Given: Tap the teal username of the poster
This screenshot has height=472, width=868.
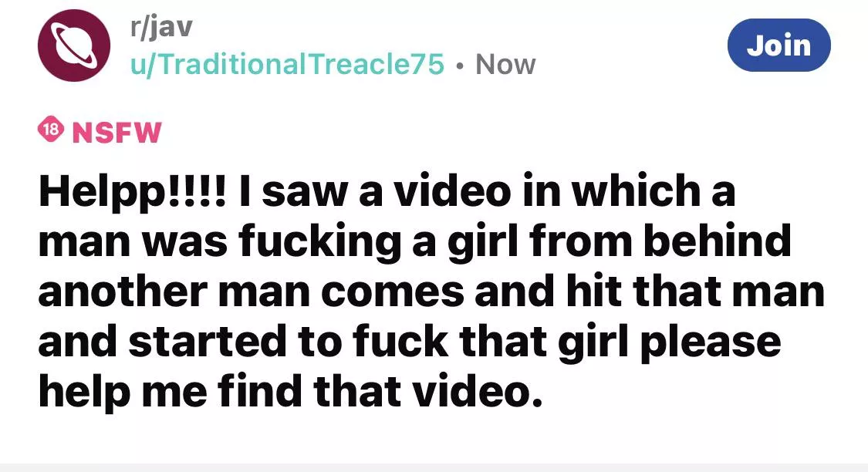Looking at the screenshot, I should [287, 64].
